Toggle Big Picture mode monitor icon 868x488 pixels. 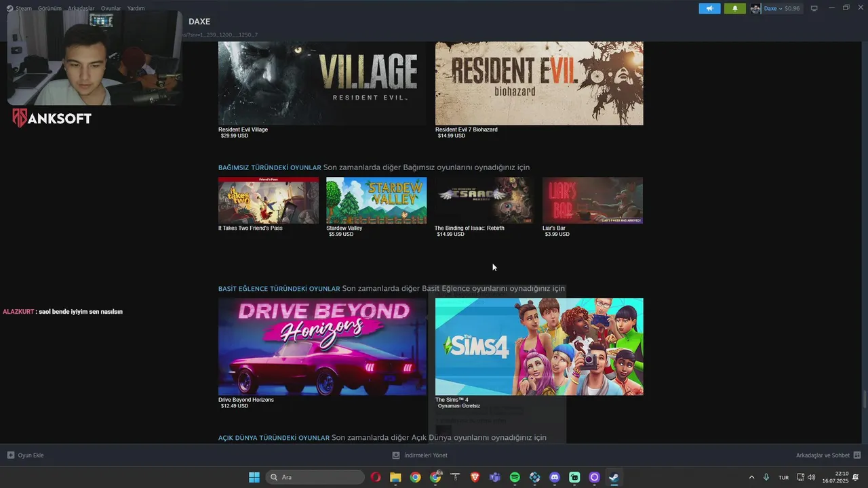pyautogui.click(x=814, y=9)
